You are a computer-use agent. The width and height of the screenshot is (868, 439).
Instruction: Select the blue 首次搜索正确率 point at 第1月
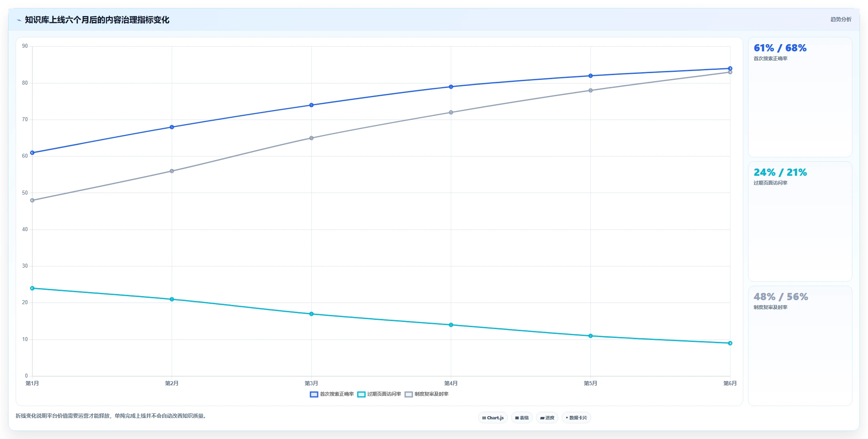pyautogui.click(x=32, y=153)
